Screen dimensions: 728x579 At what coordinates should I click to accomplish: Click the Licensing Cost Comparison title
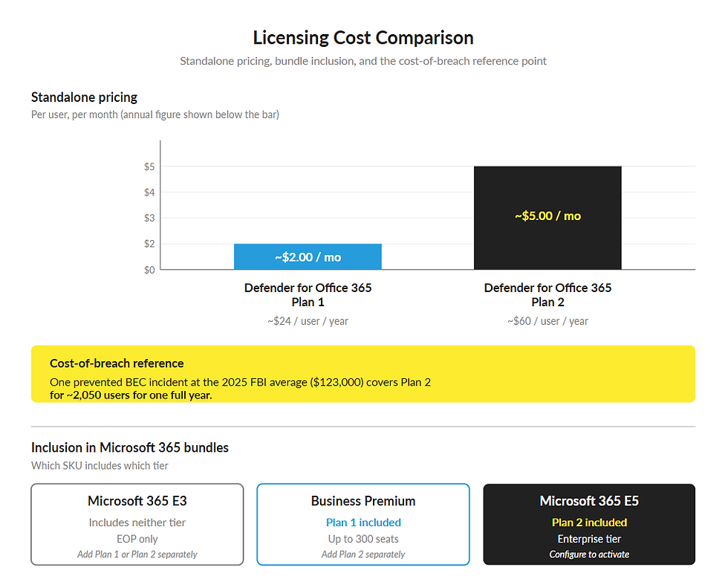363,38
